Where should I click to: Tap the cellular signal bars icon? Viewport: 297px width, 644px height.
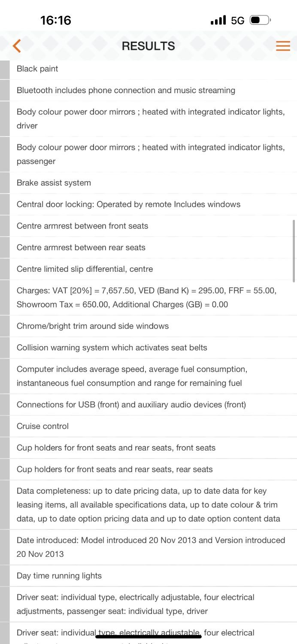pos(218,20)
